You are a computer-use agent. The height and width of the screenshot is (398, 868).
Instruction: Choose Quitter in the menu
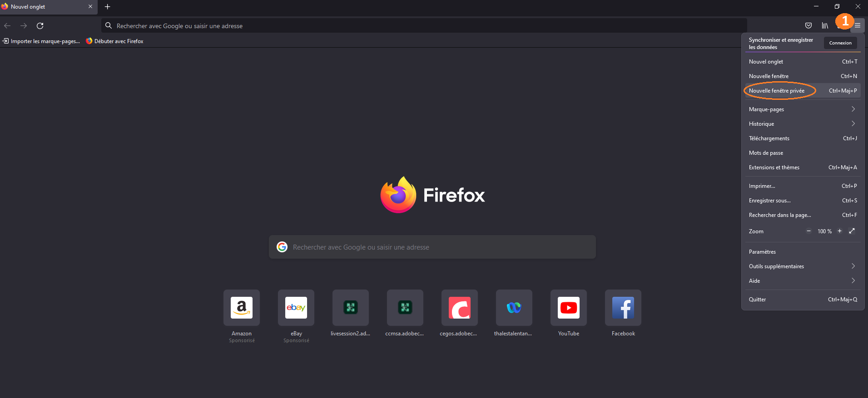[803, 300]
